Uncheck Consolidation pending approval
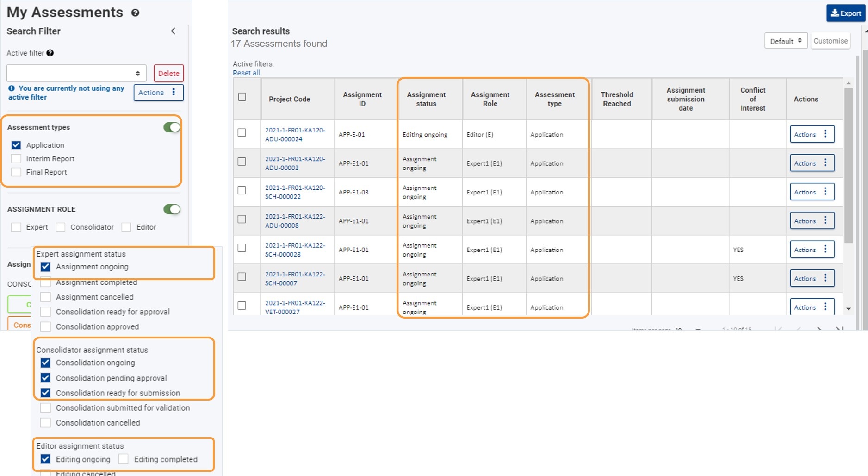Viewport: 868px width, 476px height. pos(45,378)
